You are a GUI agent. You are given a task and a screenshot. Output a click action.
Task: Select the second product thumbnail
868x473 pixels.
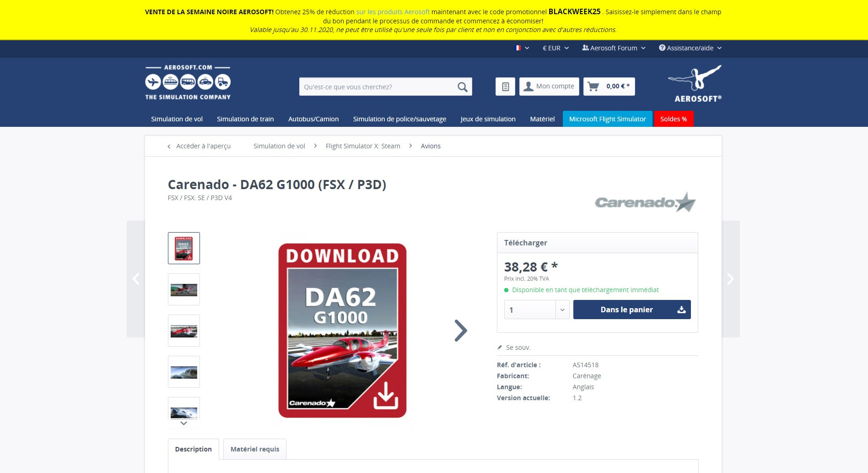[184, 289]
